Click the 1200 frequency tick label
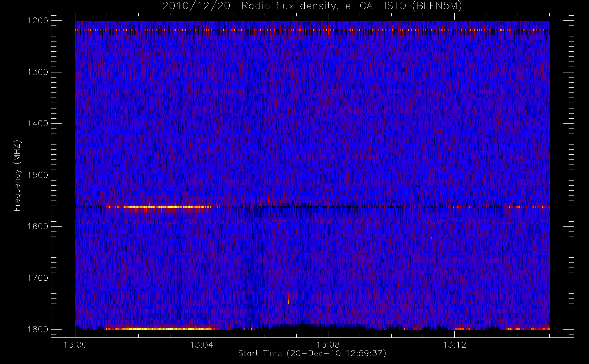 tap(38, 21)
